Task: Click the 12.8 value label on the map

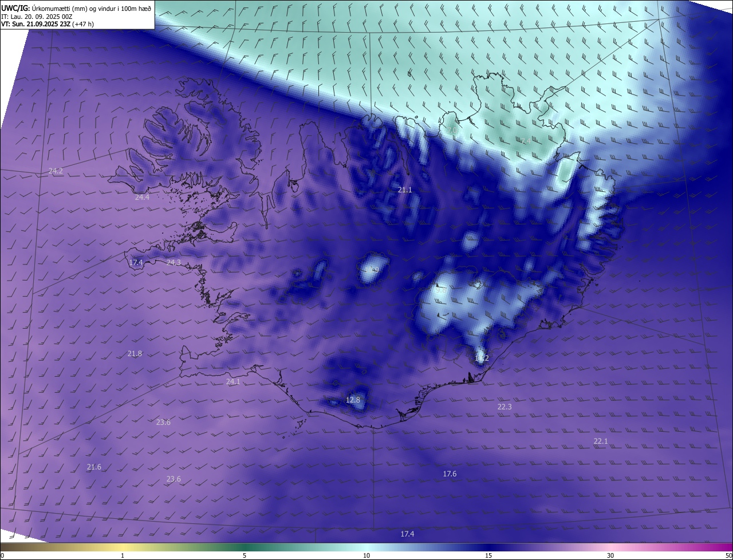Action: (353, 400)
